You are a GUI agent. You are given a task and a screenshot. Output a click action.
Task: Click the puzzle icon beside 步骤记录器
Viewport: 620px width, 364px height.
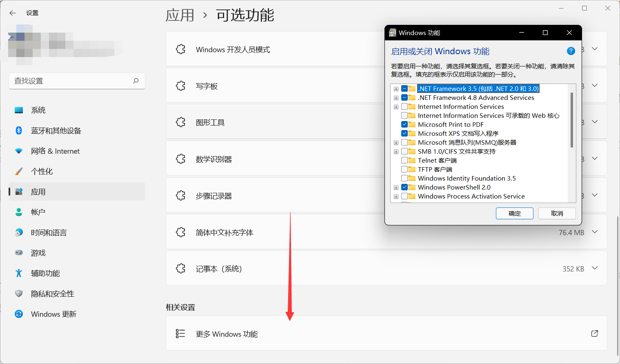(181, 196)
